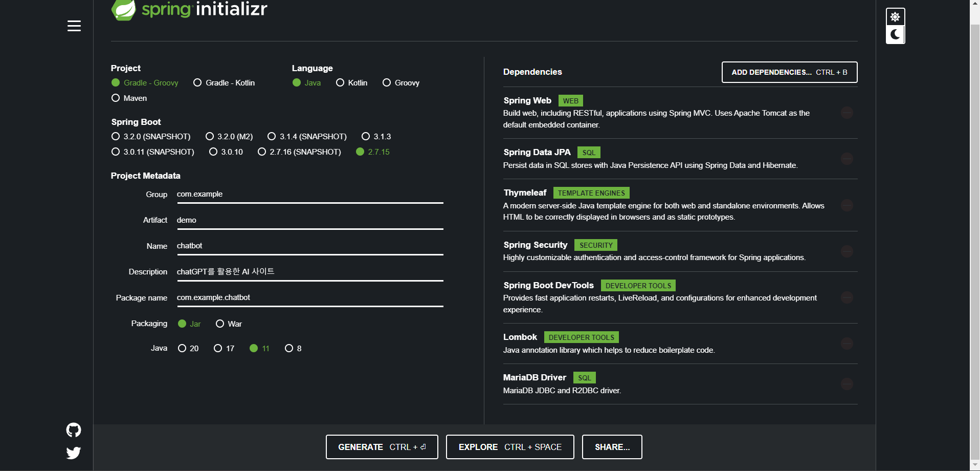
Task: Open the hamburger menu
Action: (74, 26)
